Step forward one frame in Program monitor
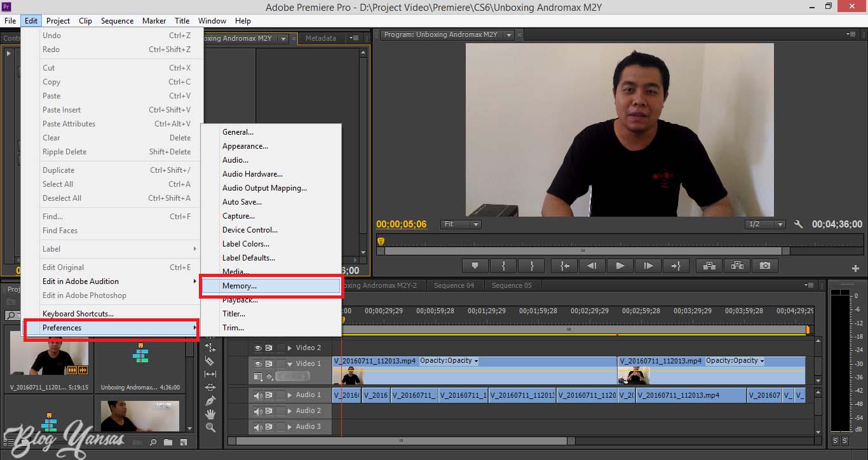 (x=648, y=266)
